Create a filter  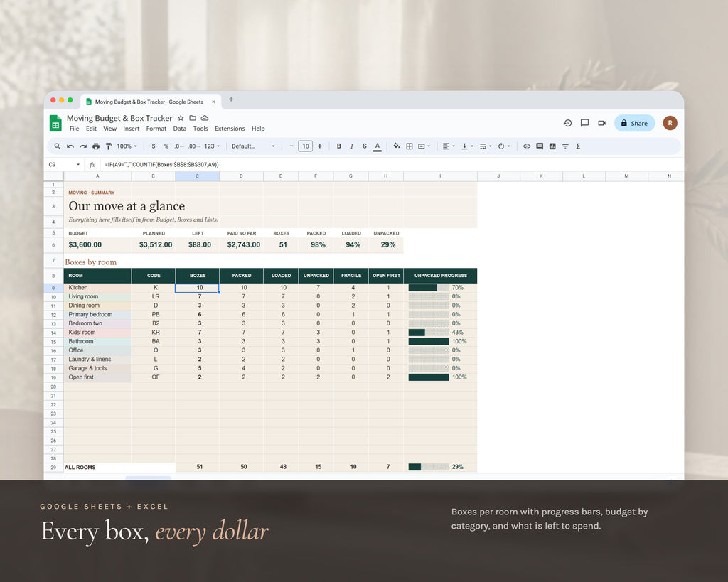[565, 146]
